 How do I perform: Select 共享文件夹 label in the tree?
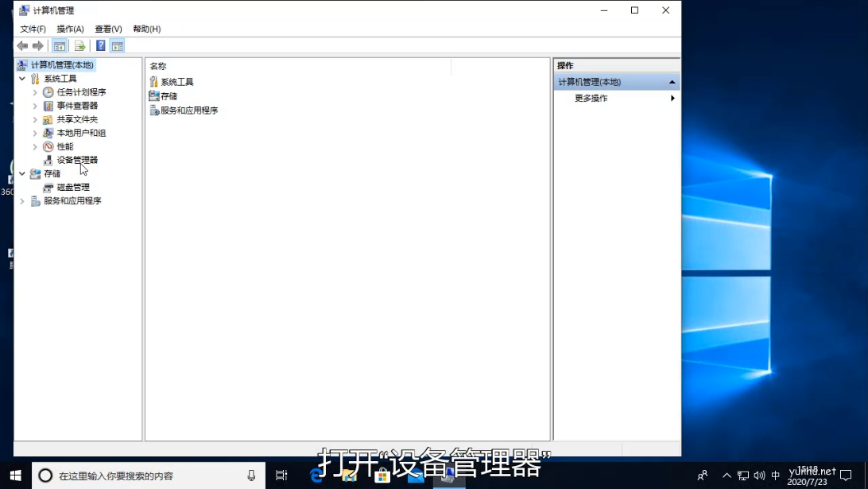pos(77,119)
